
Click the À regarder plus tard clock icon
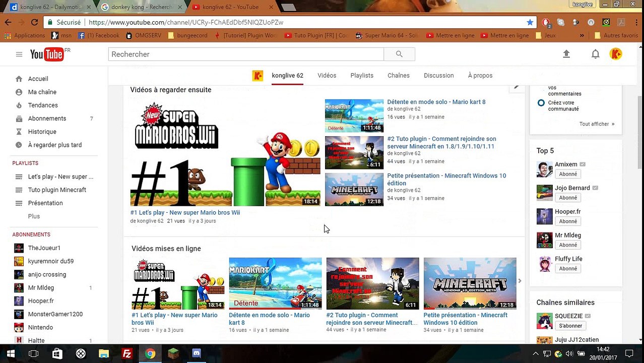19,145
